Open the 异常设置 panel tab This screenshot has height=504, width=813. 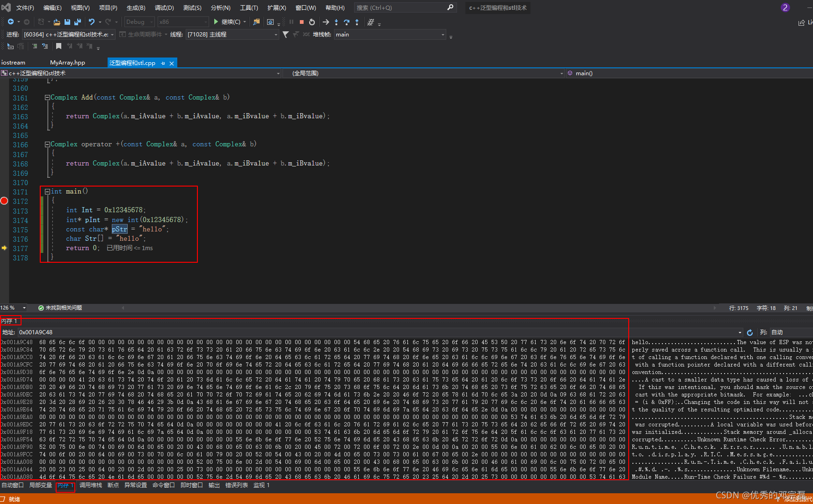(x=136, y=485)
